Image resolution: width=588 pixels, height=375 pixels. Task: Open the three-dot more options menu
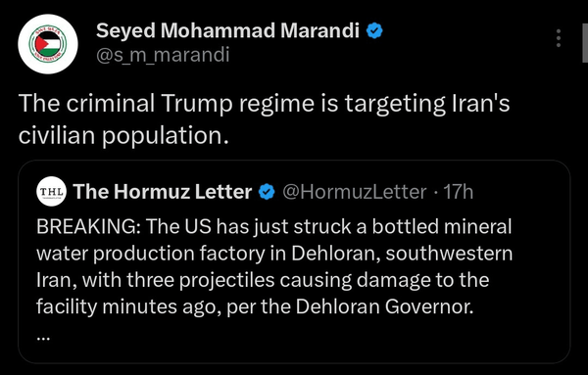tap(559, 38)
